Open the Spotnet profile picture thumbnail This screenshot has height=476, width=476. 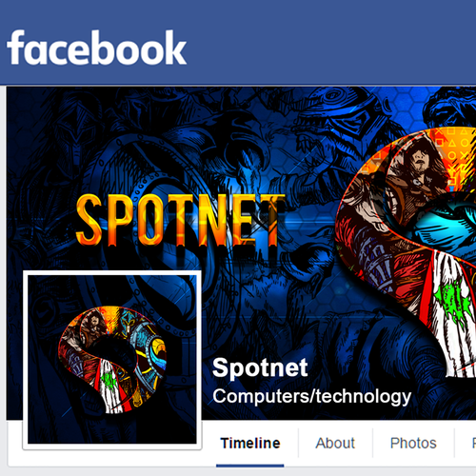click(112, 360)
